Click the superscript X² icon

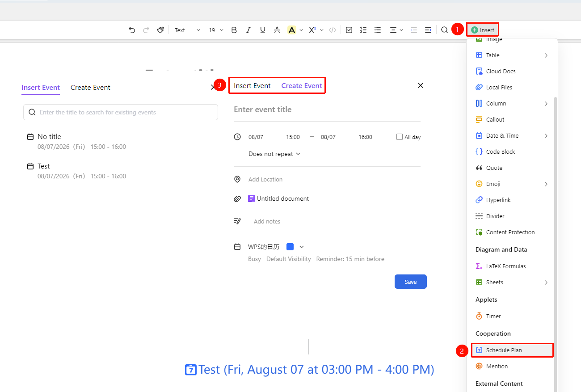[312, 30]
